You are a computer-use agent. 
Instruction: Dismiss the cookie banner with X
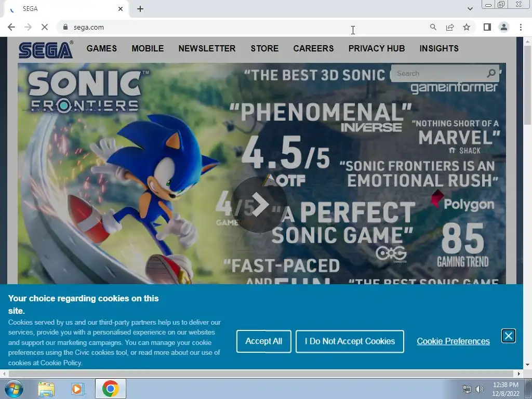(x=508, y=336)
